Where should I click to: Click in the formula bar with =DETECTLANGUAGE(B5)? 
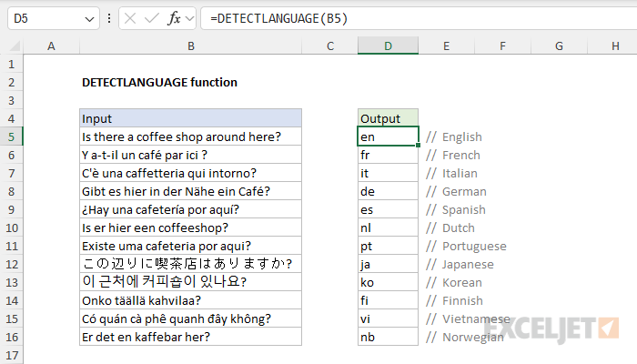pos(419,18)
